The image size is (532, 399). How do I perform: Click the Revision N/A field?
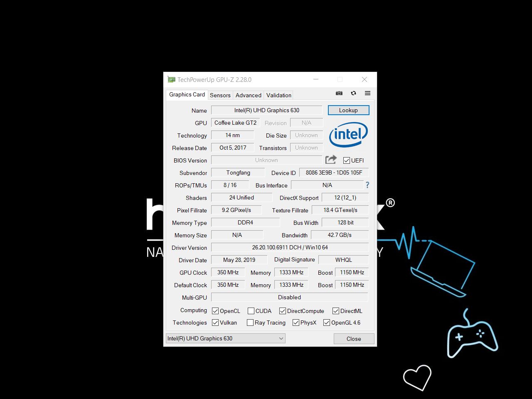tap(306, 123)
